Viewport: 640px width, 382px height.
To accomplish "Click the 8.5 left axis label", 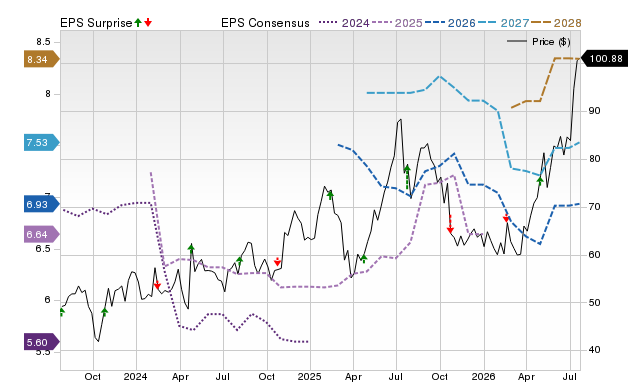I will 43,42.
